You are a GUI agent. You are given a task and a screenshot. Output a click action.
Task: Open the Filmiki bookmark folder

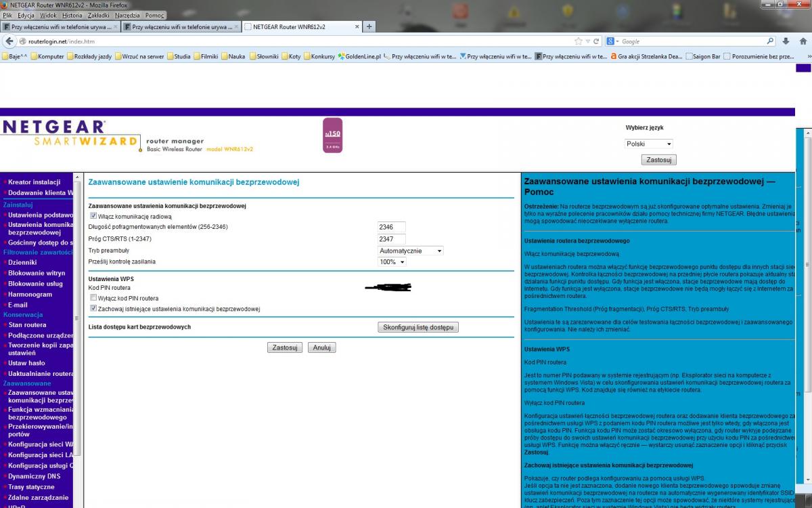tap(206, 56)
